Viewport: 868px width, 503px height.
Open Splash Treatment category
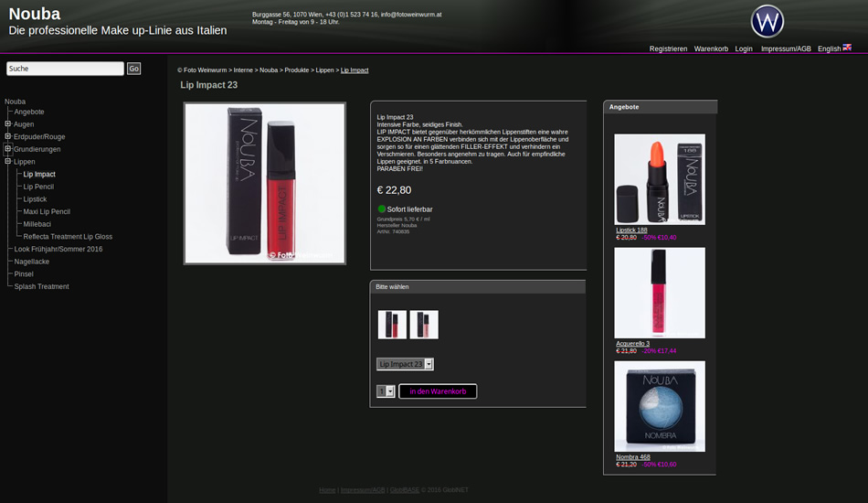pyautogui.click(x=41, y=286)
